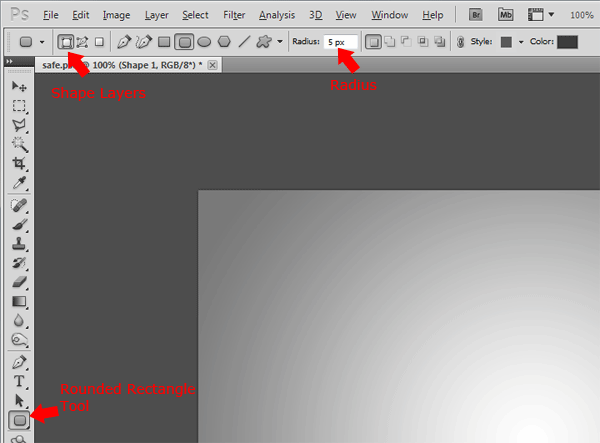The width and height of the screenshot is (600, 443).
Task: Click the shape Color swatch
Action: [x=567, y=42]
